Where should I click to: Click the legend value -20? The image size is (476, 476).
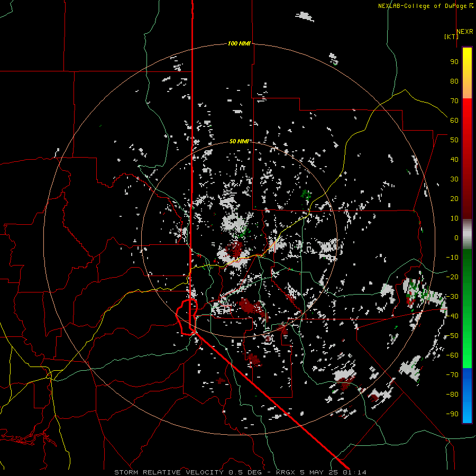pyautogui.click(x=452, y=277)
